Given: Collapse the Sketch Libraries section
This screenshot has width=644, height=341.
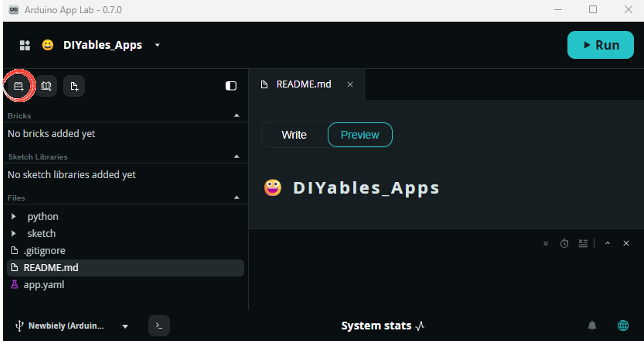Looking at the screenshot, I should tap(236, 157).
